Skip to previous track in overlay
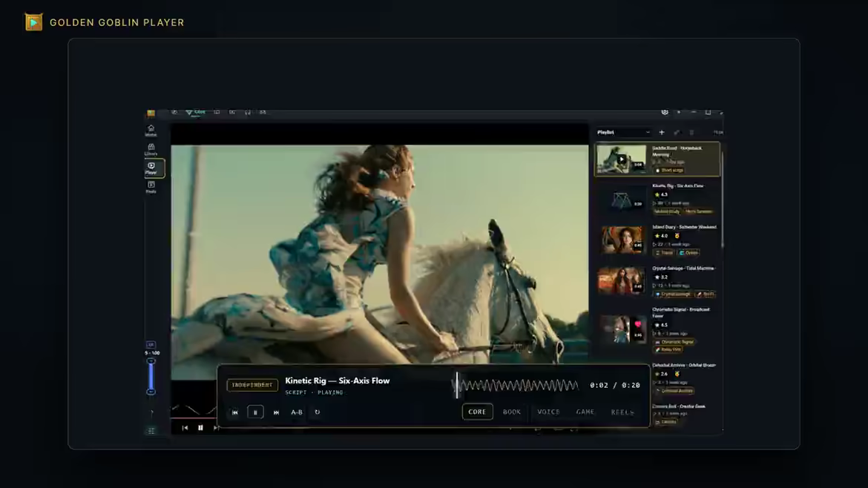The image size is (868, 488). coord(234,412)
